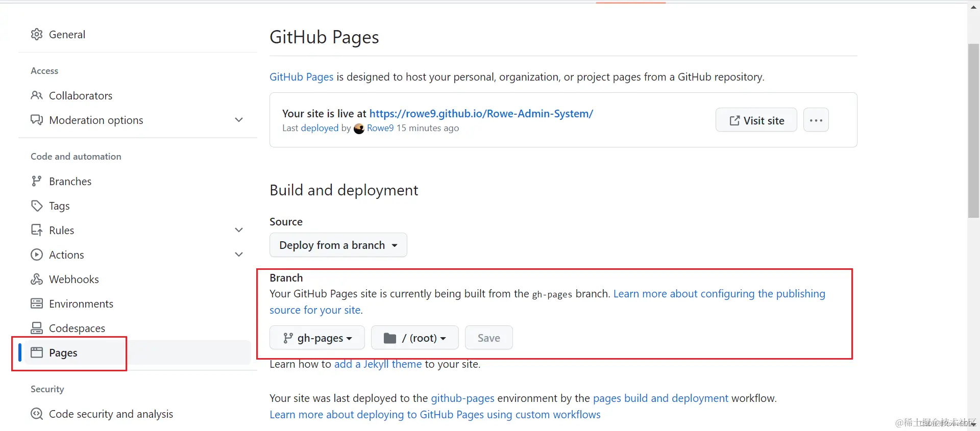Click the Visit site button
980x431 pixels.
coord(756,120)
